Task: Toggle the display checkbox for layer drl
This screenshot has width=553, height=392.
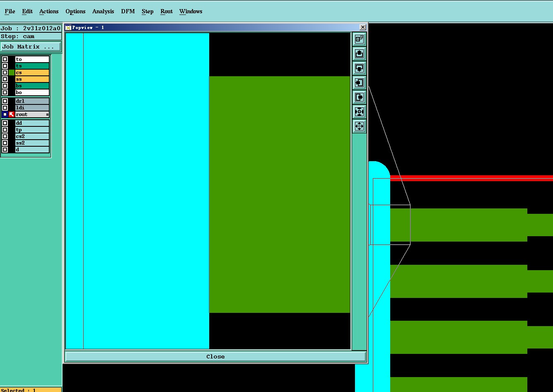Action: coord(5,101)
